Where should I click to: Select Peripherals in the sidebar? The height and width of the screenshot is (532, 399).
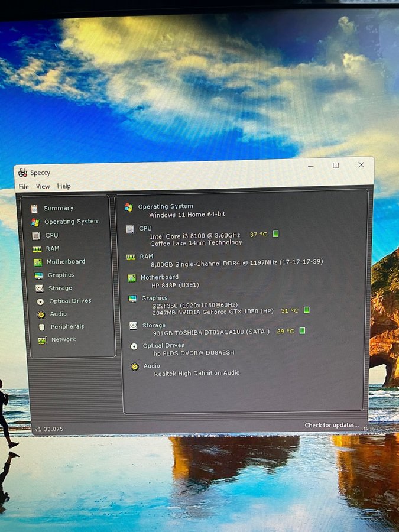click(67, 327)
